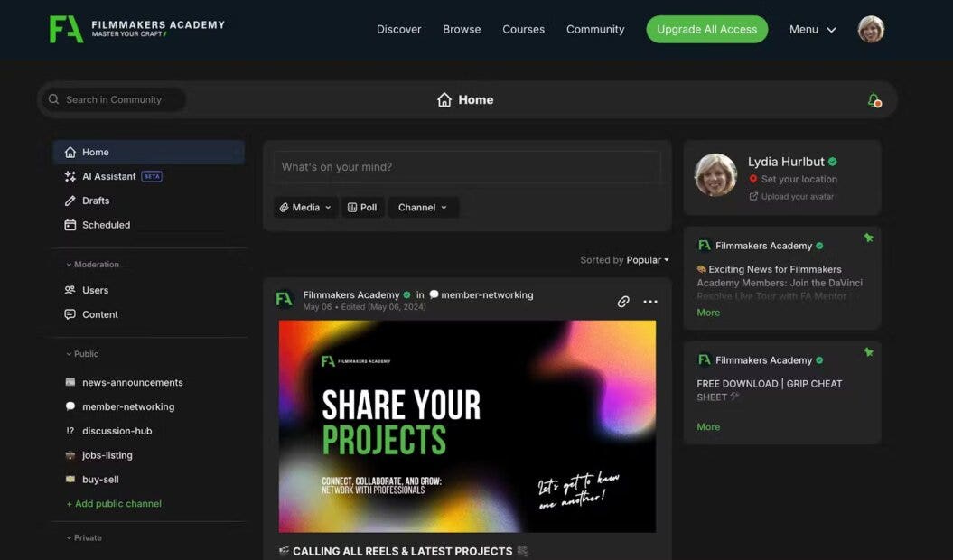Click the AI Assistant sparkle icon
The width and height of the screenshot is (953, 560).
(x=70, y=176)
